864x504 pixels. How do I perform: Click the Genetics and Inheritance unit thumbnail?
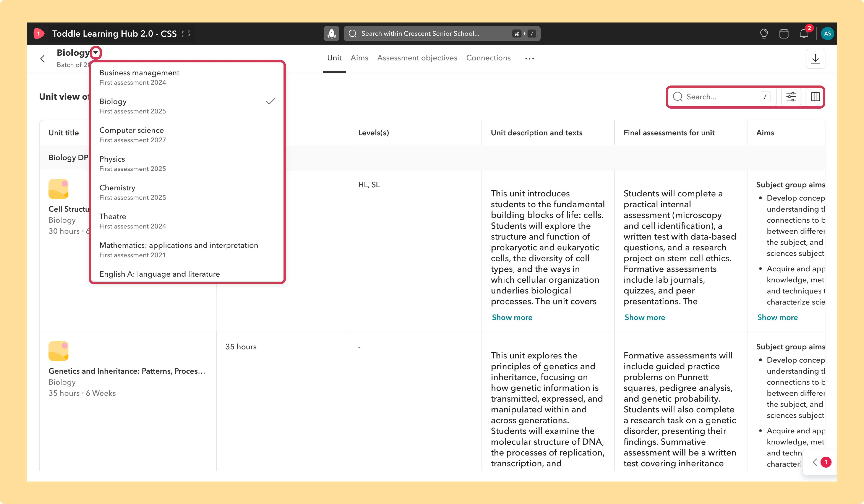(x=58, y=351)
